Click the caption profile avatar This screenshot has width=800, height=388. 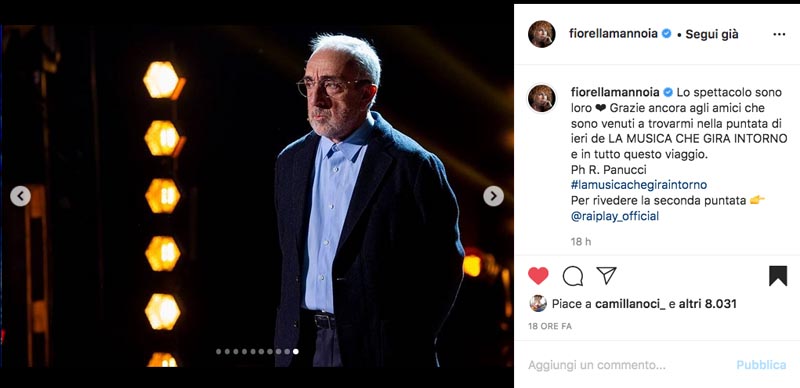click(542, 98)
